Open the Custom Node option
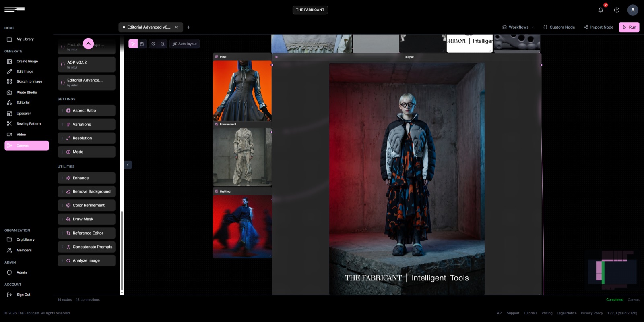 (559, 27)
